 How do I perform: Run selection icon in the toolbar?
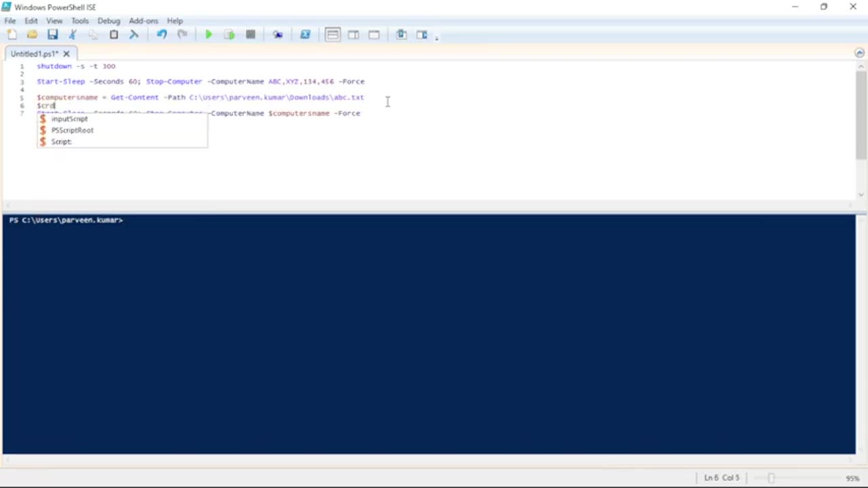[x=229, y=35]
